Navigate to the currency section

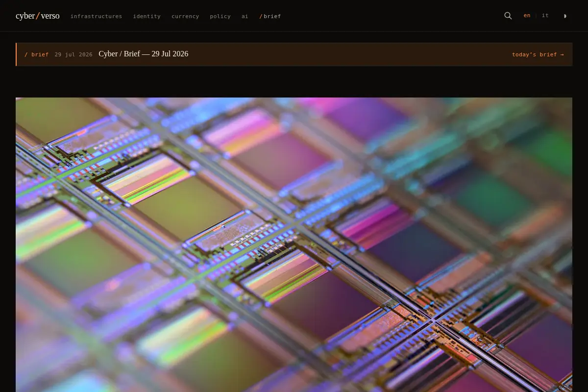coord(185,16)
